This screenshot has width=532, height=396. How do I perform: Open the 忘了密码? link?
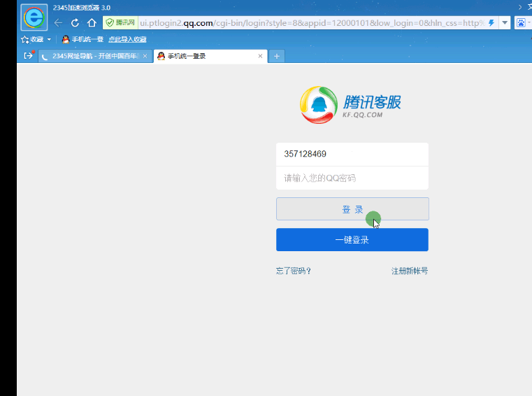(294, 271)
